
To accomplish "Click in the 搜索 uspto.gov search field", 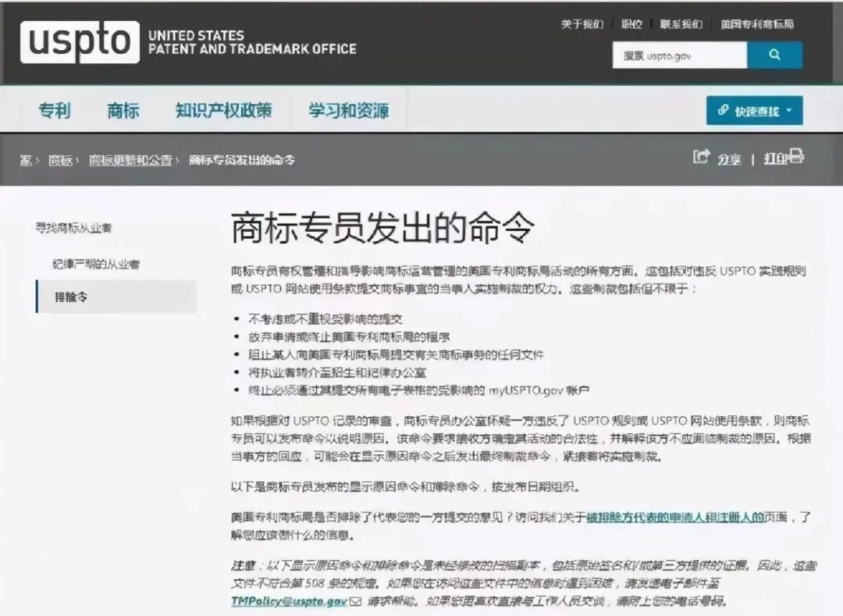I will 680,55.
